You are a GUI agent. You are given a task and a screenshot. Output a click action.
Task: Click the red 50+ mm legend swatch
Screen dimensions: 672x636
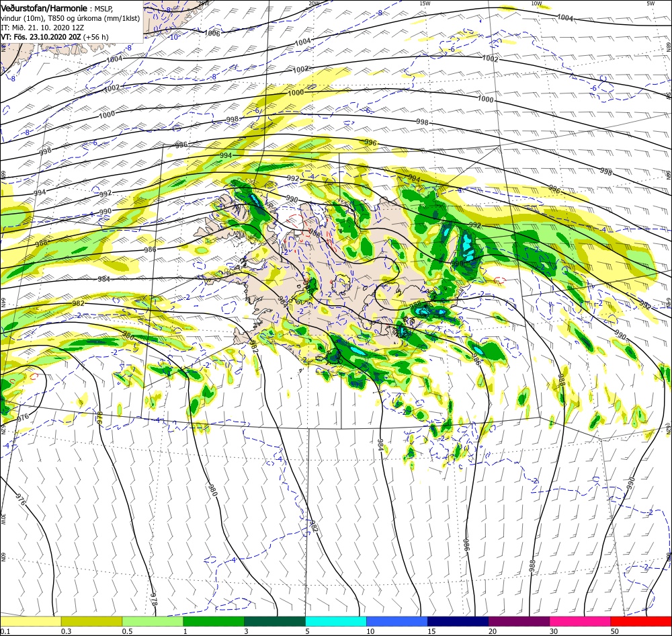pyautogui.click(x=641, y=621)
